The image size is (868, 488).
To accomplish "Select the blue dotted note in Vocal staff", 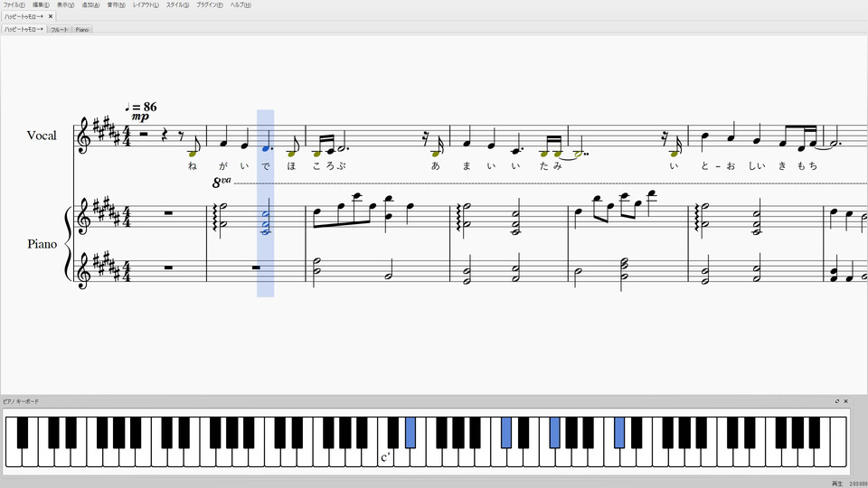I will (266, 149).
